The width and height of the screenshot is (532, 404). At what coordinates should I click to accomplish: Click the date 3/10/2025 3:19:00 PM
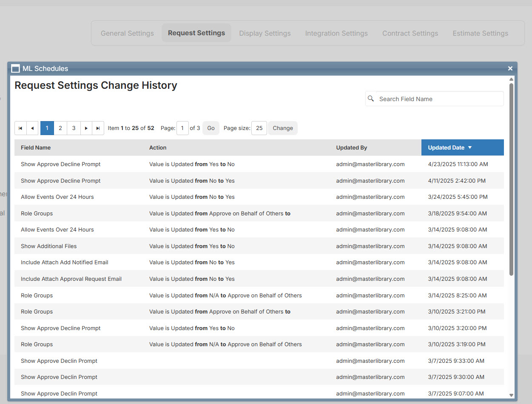(456, 344)
